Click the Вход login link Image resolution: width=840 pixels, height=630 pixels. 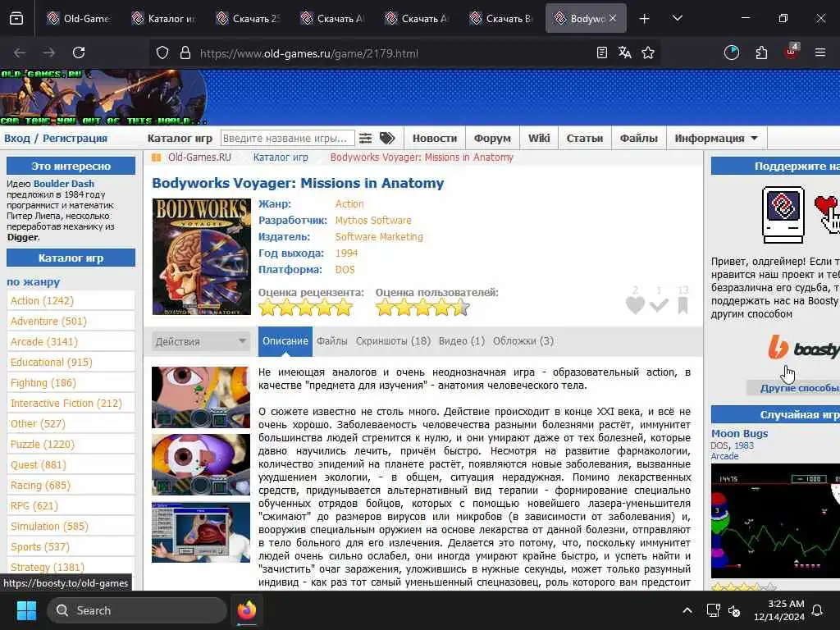click(x=17, y=138)
